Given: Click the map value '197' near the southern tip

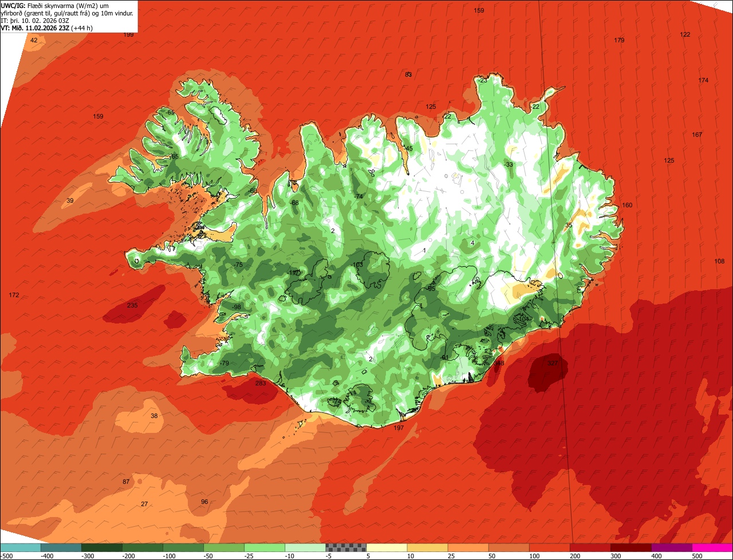Looking at the screenshot, I should pos(399,428).
